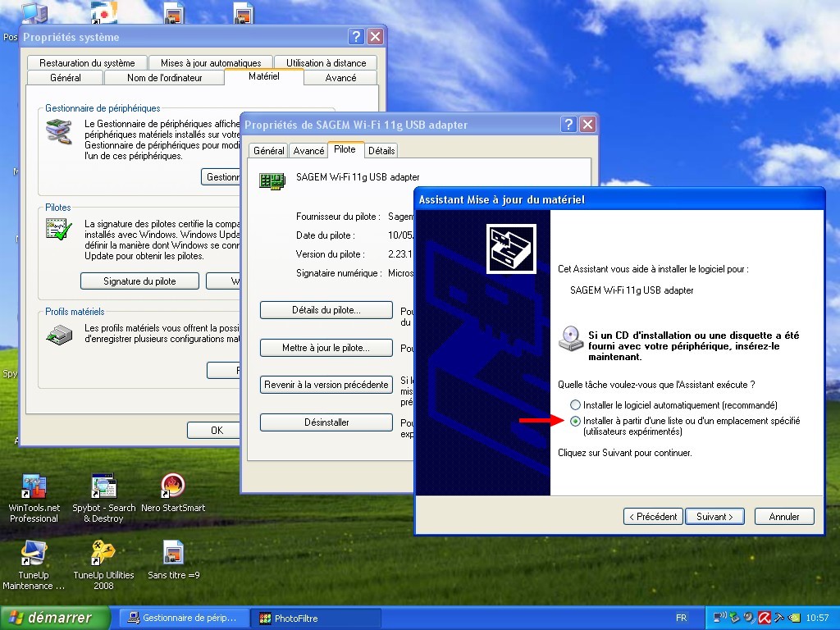Click the red antivirus tray icon
The width and height of the screenshot is (840, 630).
[x=765, y=618]
